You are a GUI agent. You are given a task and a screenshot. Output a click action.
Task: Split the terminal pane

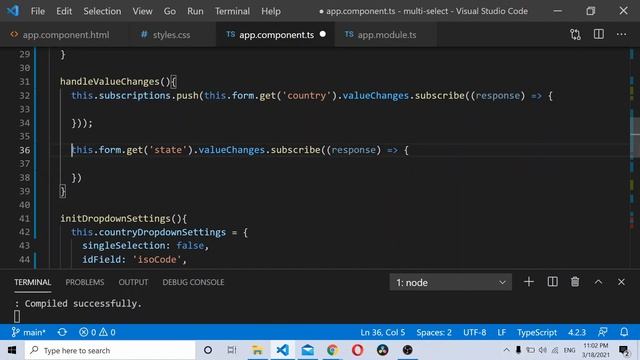click(x=552, y=282)
